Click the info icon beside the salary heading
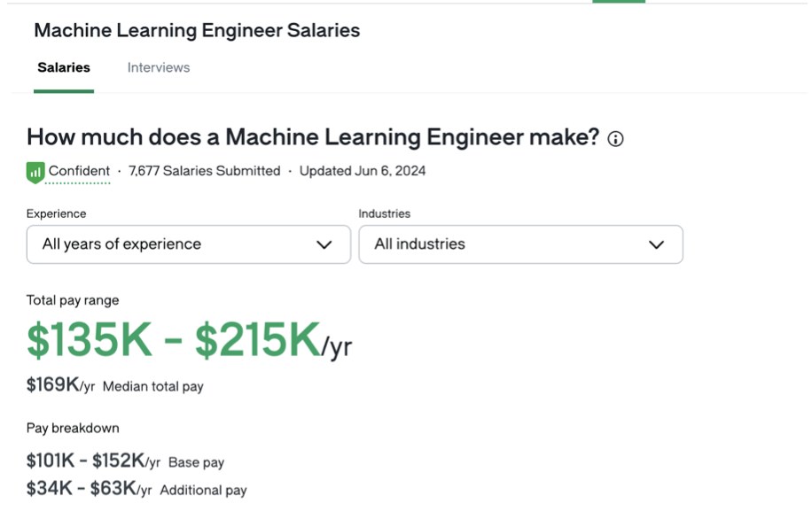The height and width of the screenshot is (519, 812). tap(615, 139)
